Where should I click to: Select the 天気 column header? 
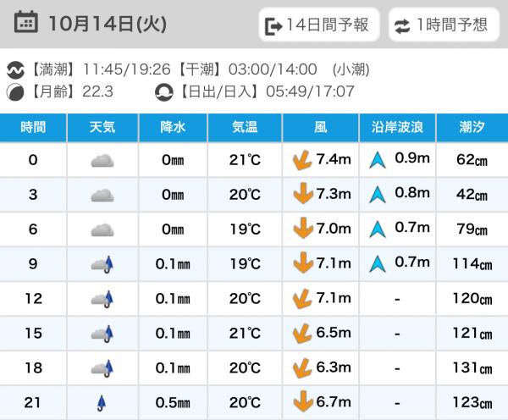pos(102,128)
